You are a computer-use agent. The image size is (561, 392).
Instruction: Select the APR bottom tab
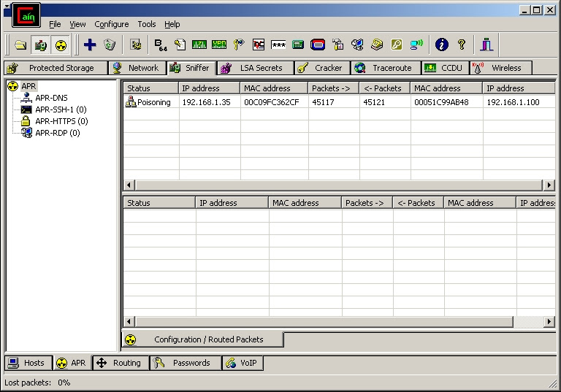coord(72,363)
